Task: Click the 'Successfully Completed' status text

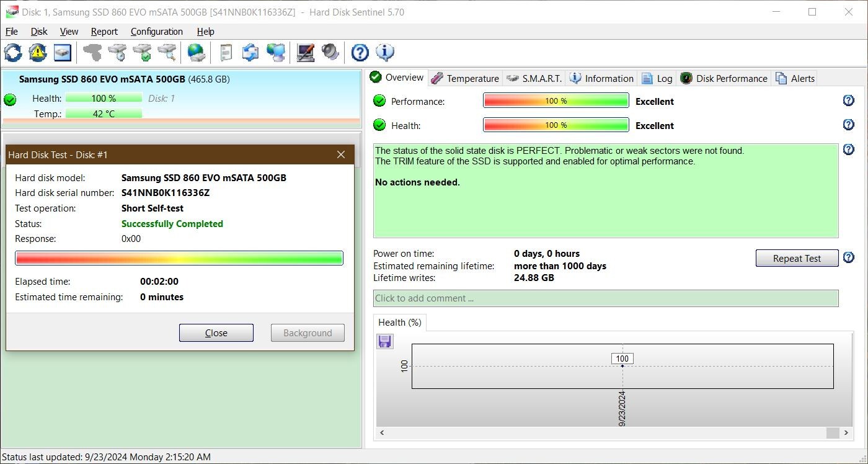Action: point(172,224)
